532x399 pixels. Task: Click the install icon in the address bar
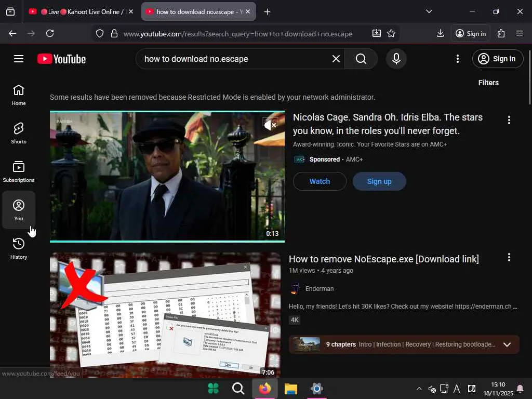(x=376, y=33)
